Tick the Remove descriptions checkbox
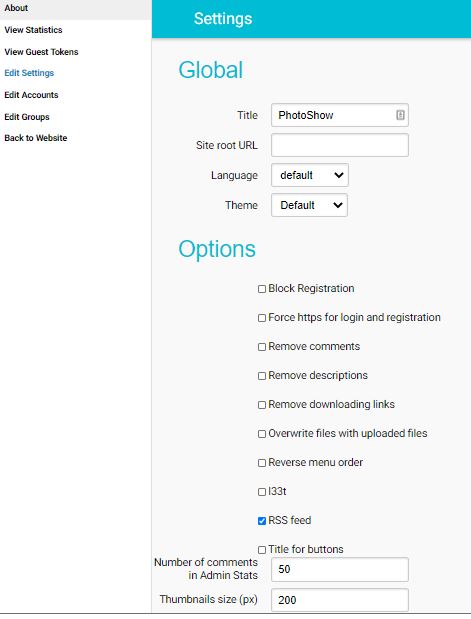The height and width of the screenshot is (619, 471). [x=262, y=376]
